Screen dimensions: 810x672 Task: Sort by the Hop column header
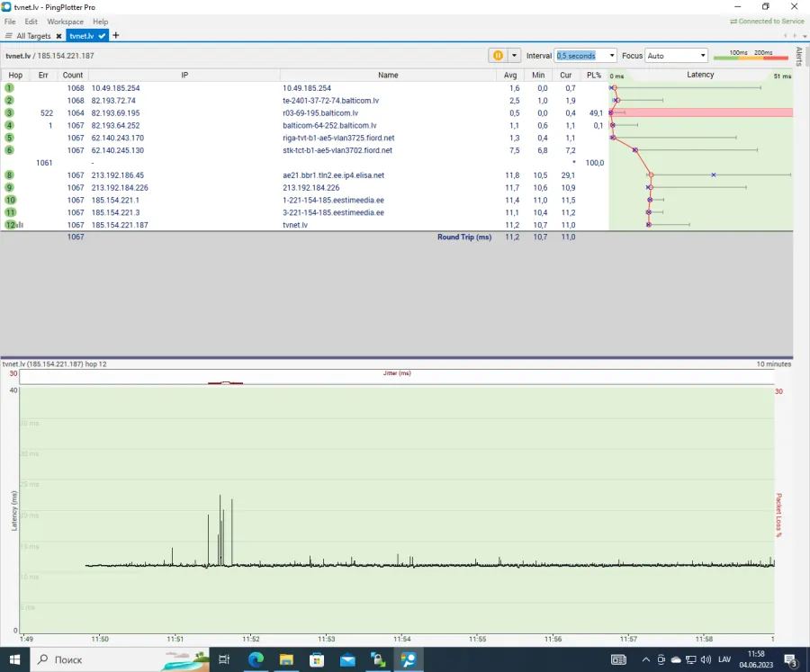15,75
